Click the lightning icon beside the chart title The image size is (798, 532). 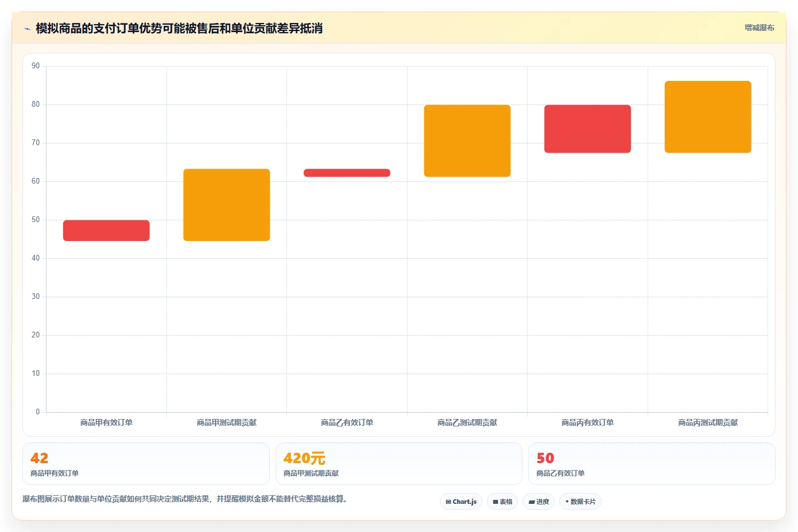click(27, 29)
